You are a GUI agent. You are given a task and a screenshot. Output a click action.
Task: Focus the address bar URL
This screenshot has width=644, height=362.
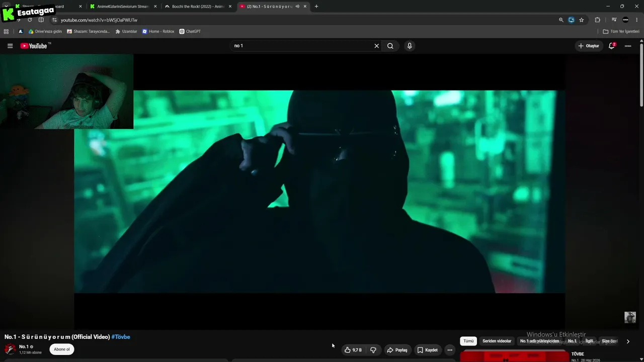(x=99, y=20)
